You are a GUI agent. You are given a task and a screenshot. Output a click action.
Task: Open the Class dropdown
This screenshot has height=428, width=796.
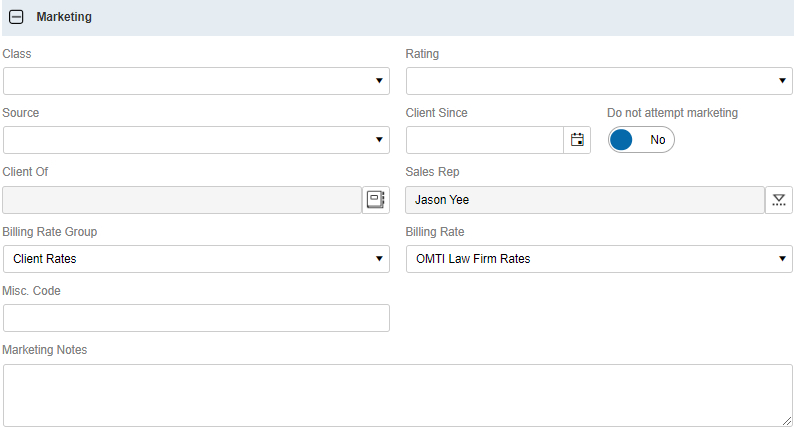tap(196, 81)
